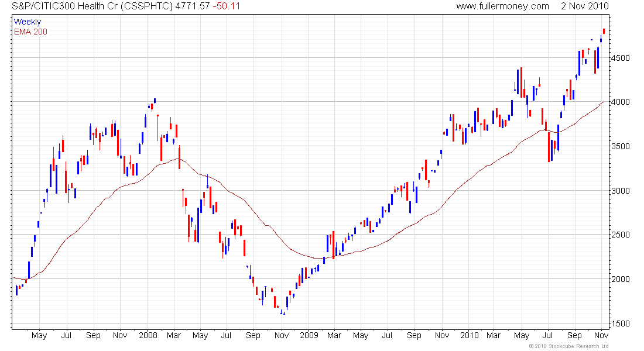Click the latest red candlestick at the chart's peak
The width and height of the screenshot is (644, 351).
[604, 31]
